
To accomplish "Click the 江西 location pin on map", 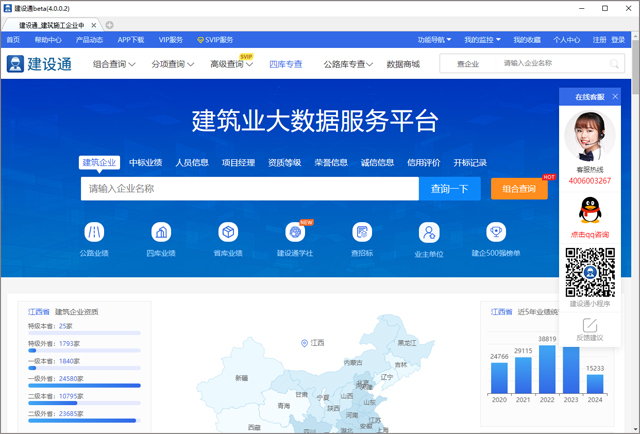I will 304,343.
